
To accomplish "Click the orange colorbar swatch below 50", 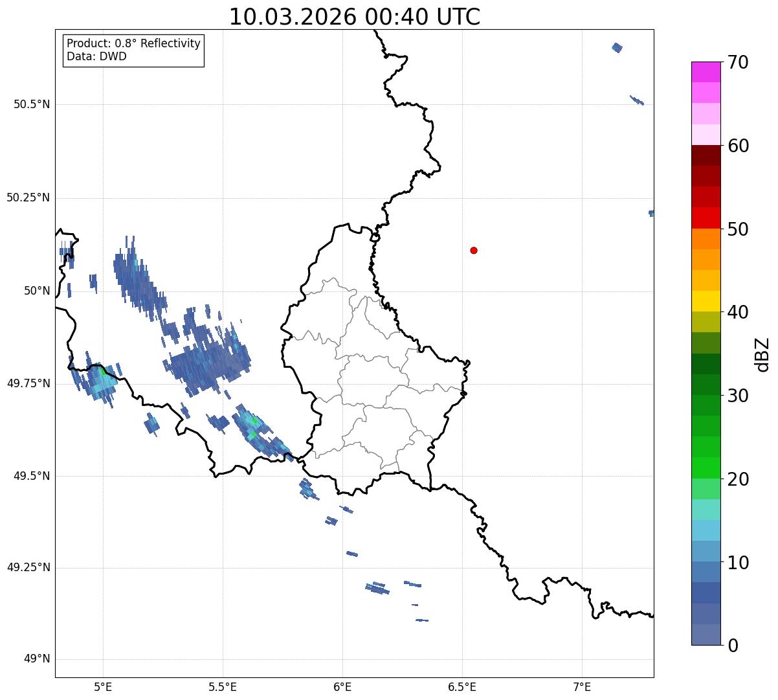I will (706, 239).
